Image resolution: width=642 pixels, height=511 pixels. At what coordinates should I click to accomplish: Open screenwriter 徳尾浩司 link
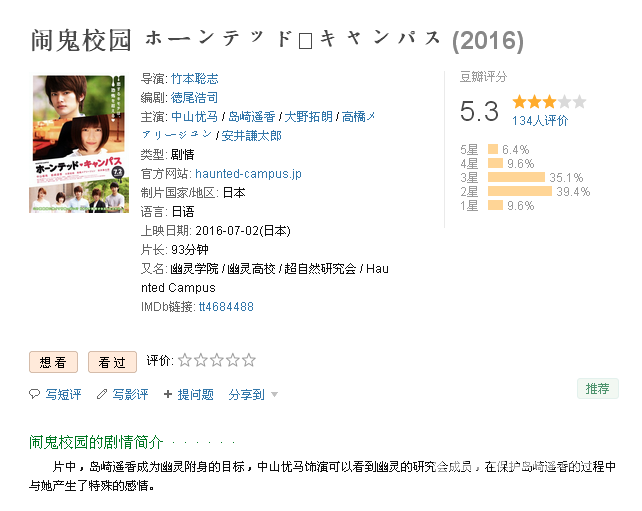click(x=194, y=97)
